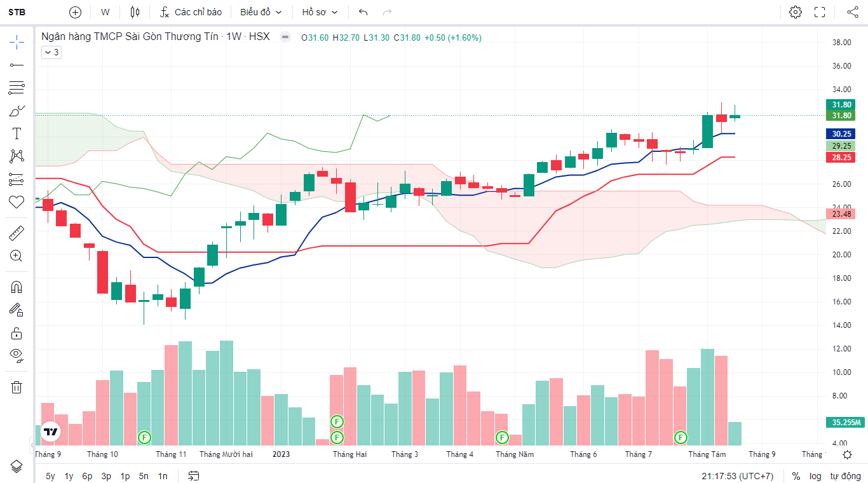The height and width of the screenshot is (483, 868).
Task: Set range to 1p
Action: [125, 476]
